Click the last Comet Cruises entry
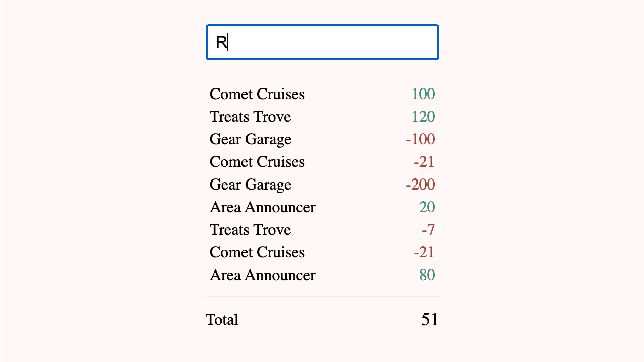644x362 pixels. coord(257,252)
